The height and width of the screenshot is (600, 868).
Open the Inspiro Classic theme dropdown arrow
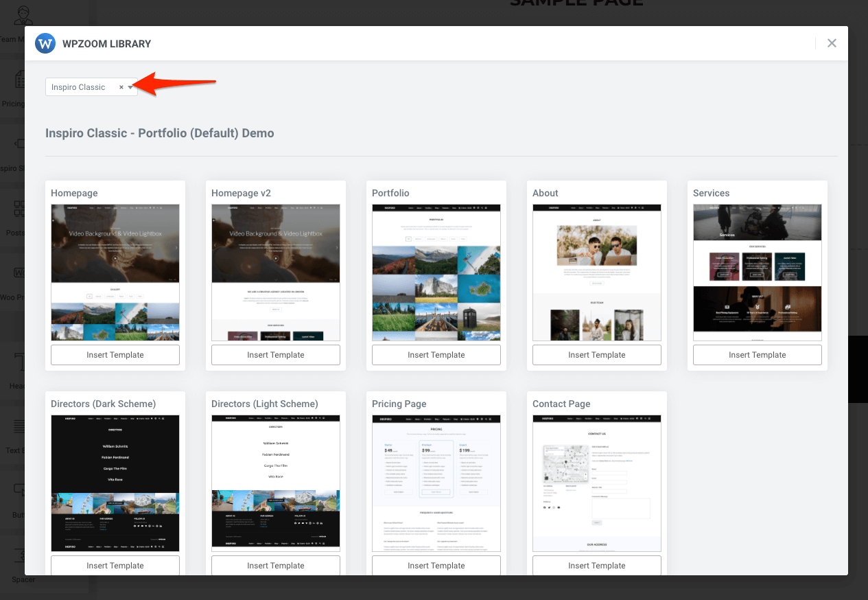[x=130, y=87]
